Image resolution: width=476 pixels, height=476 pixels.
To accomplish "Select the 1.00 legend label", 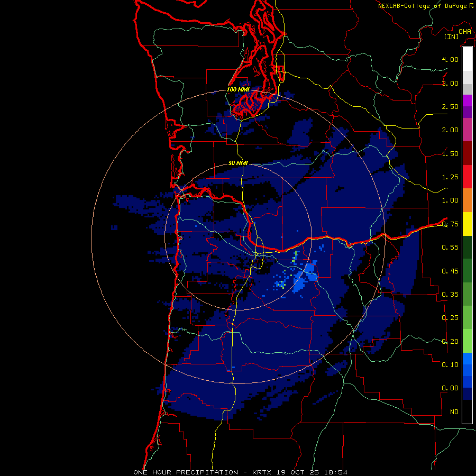I will [450, 200].
